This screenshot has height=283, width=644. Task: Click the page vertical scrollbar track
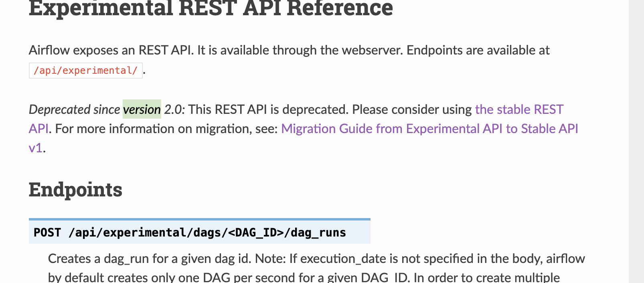(636, 141)
